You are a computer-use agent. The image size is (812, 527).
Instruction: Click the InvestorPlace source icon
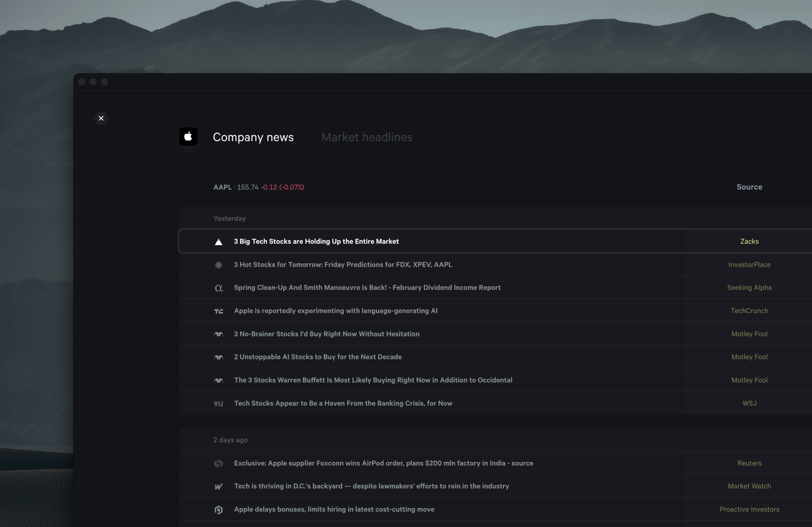pos(219,265)
